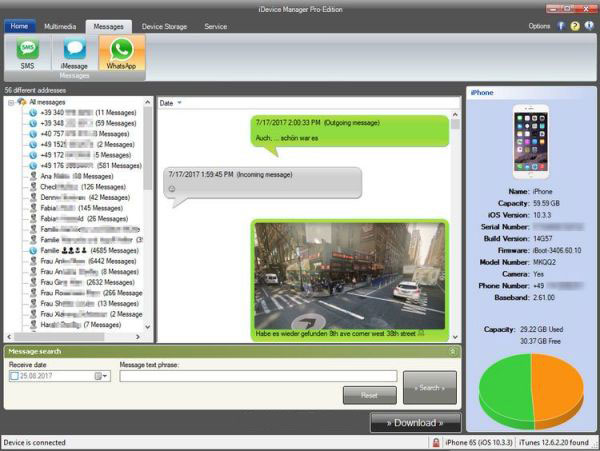Select the Messages tab
Image resolution: width=600 pixels, height=451 pixels.
[109, 26]
